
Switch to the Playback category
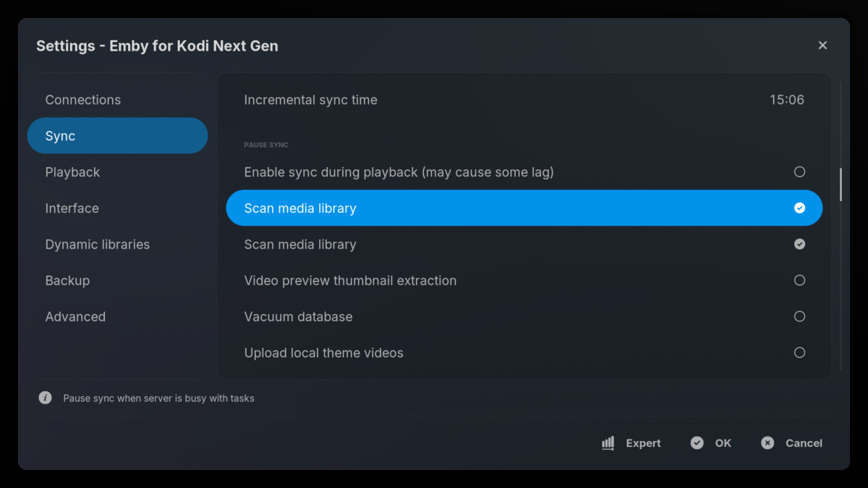(72, 172)
